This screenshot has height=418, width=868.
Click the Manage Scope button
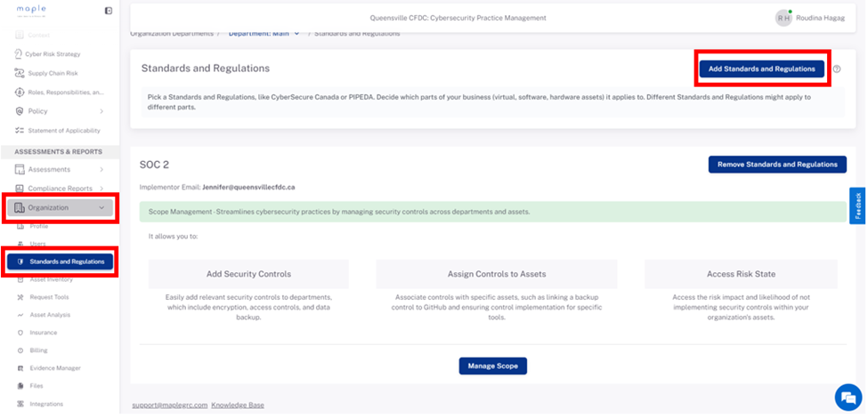tap(492, 366)
